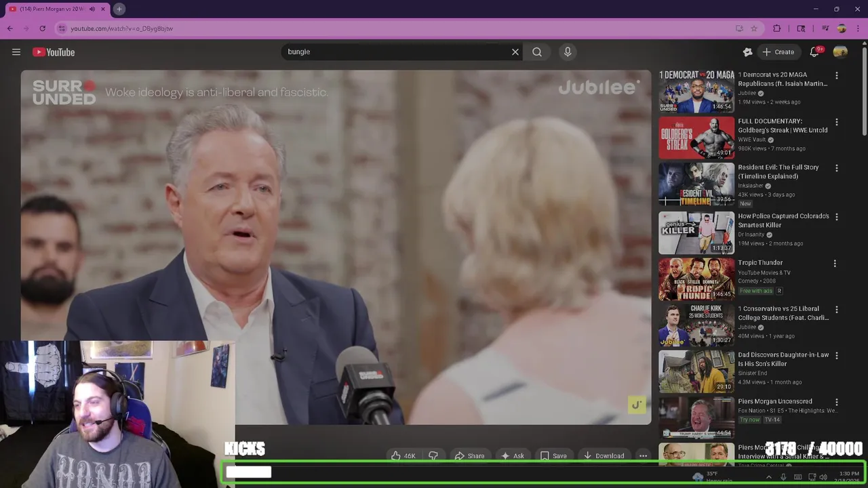Screen dimensions: 868x488
Task: Open the Create menu
Action: (778, 52)
